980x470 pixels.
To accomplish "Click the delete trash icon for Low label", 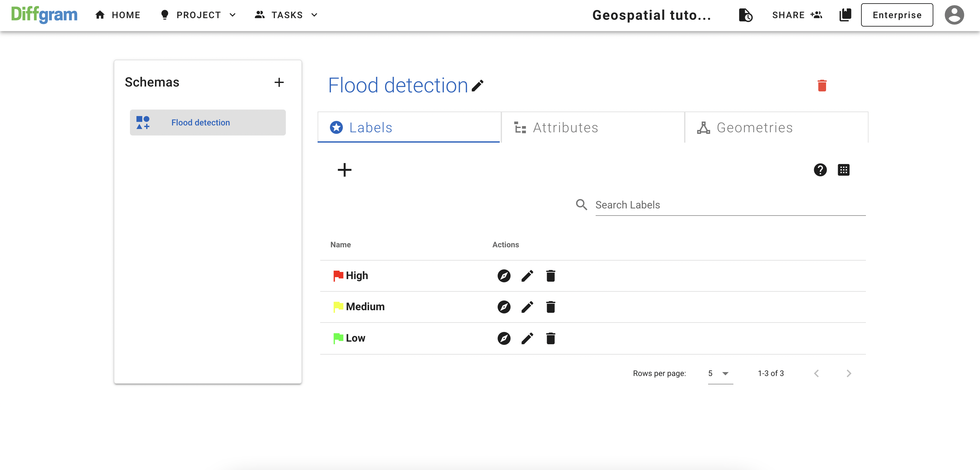I will point(550,338).
